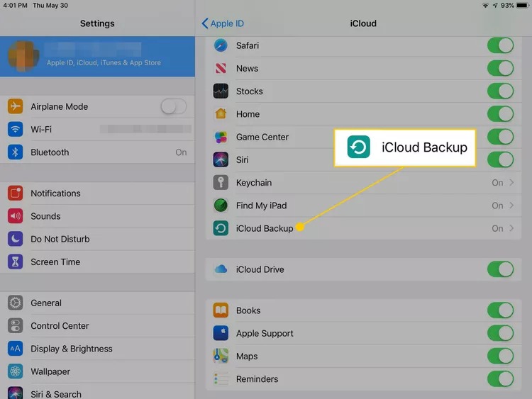The height and width of the screenshot is (399, 532).
Task: Tap the Wi-Fi label in sidebar
Action: [x=41, y=130]
